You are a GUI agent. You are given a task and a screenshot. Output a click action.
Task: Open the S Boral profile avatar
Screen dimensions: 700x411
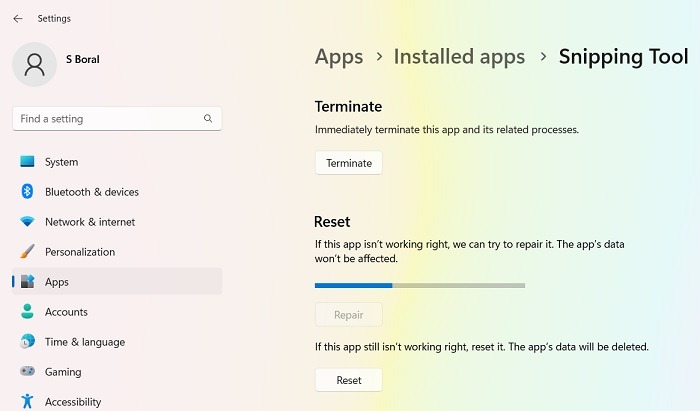[34, 64]
